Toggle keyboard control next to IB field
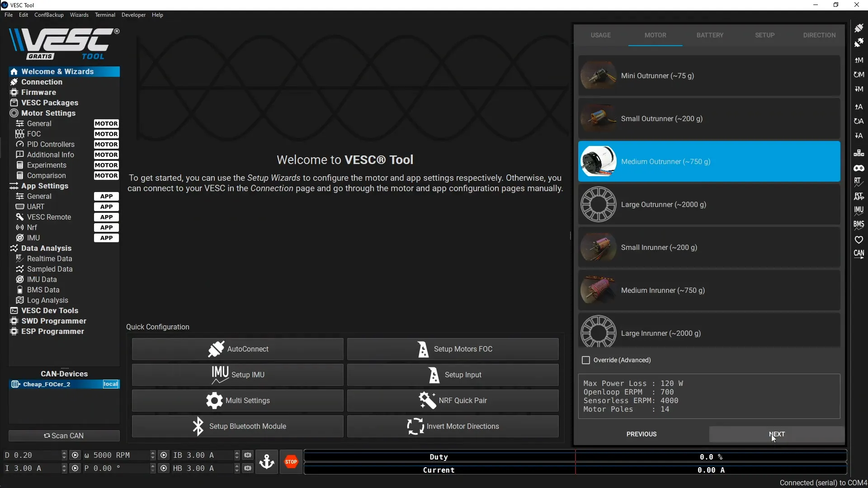The height and width of the screenshot is (488, 868). [x=248, y=455]
